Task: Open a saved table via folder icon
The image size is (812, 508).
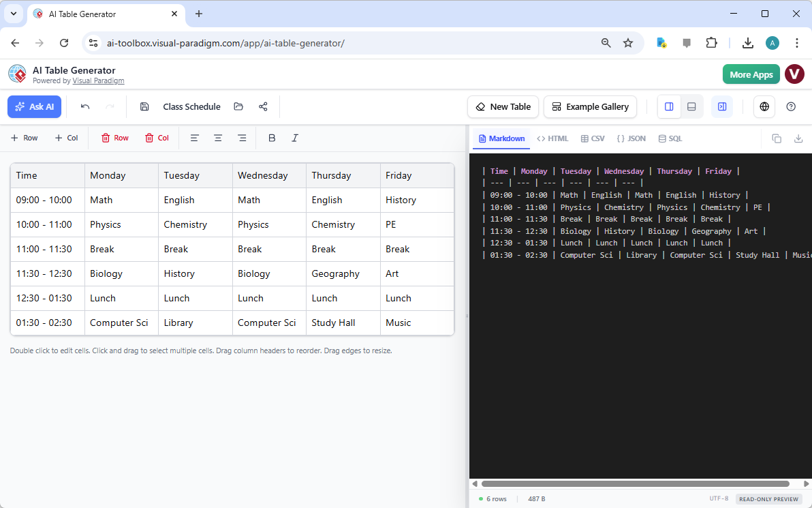Action: (x=238, y=106)
